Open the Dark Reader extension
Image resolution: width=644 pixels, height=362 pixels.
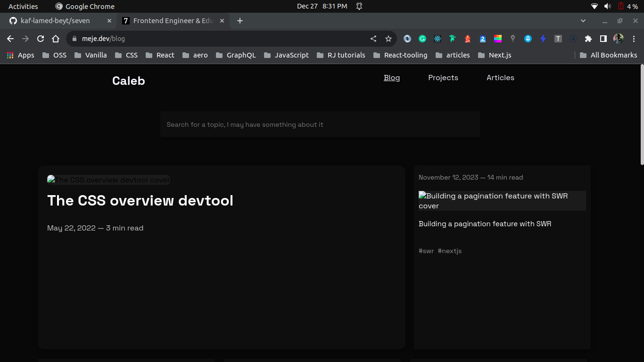[407, 39]
